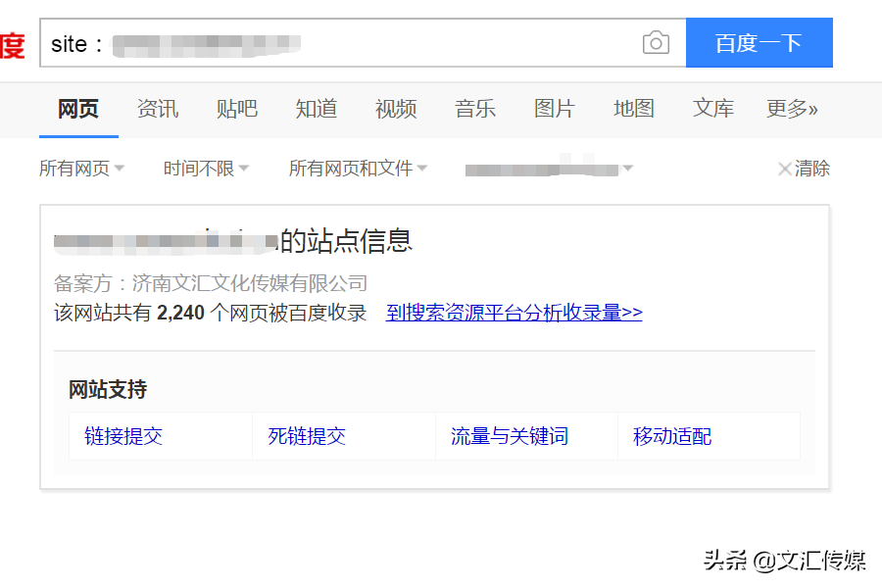The height and width of the screenshot is (588, 882).
Task: Select the 地图 tab
Action: tap(634, 109)
